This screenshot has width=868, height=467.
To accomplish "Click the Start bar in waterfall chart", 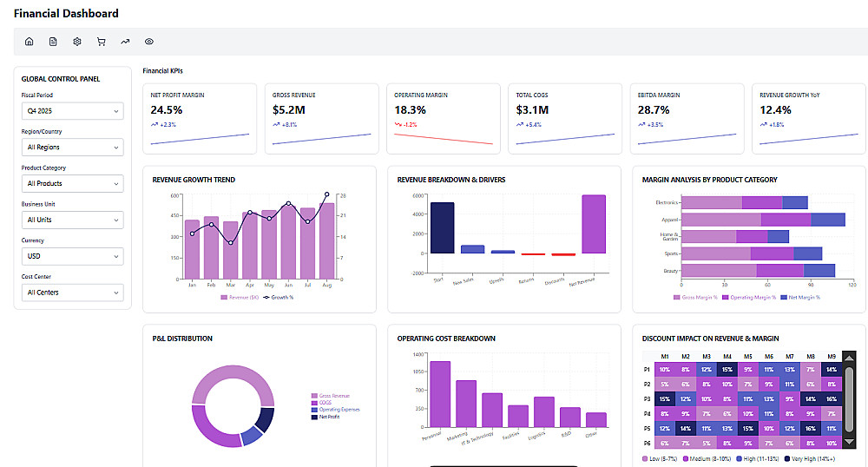I will tap(443, 228).
